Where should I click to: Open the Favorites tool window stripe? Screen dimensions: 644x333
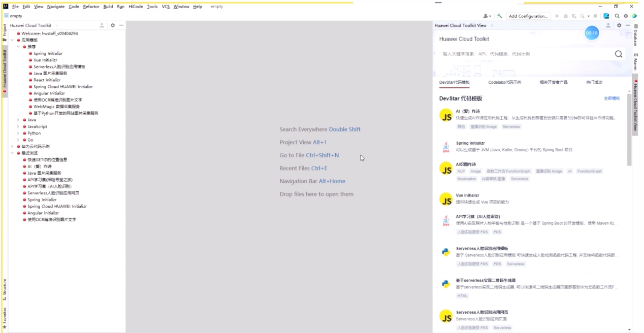(x=5, y=318)
